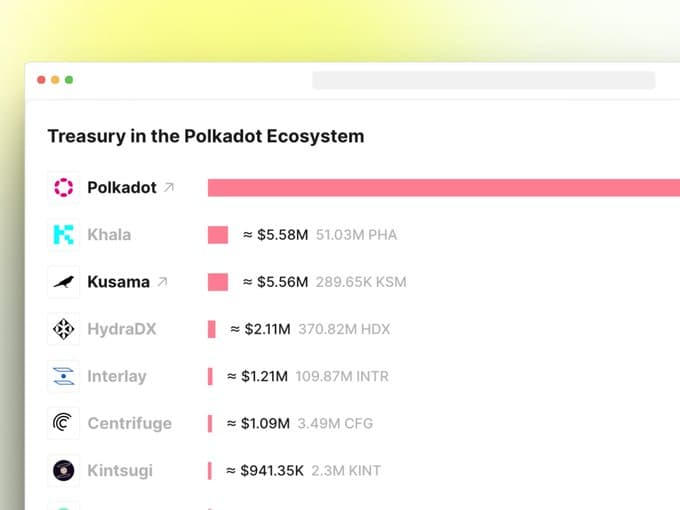Open external arrow next to Kusama
Screen dimensions: 680x510
[x=162, y=282]
